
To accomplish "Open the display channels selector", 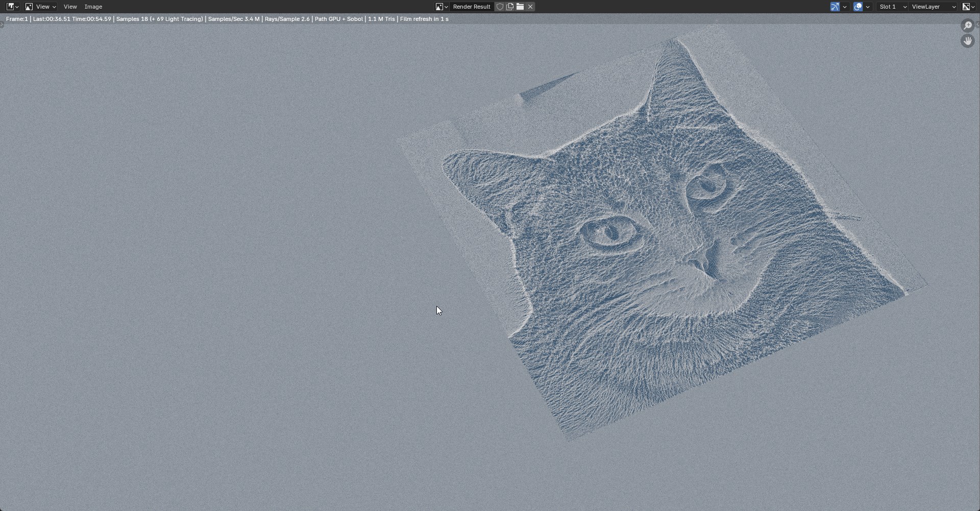I will tap(969, 7).
